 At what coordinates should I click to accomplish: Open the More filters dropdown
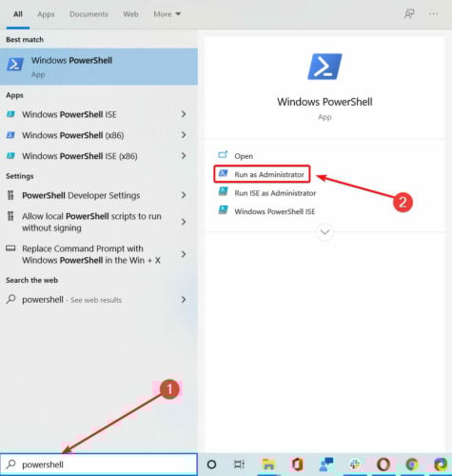[x=167, y=14]
